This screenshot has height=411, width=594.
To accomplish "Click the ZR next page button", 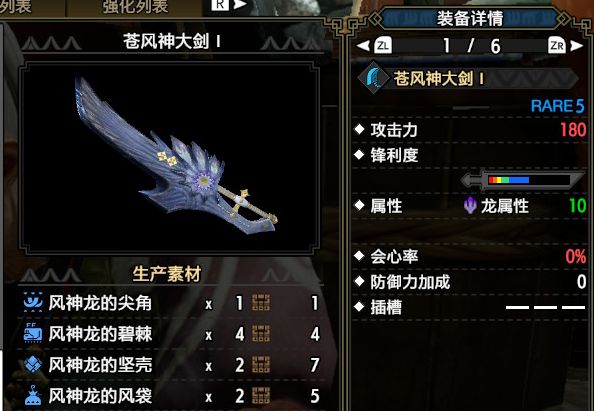I will pyautogui.click(x=557, y=46).
